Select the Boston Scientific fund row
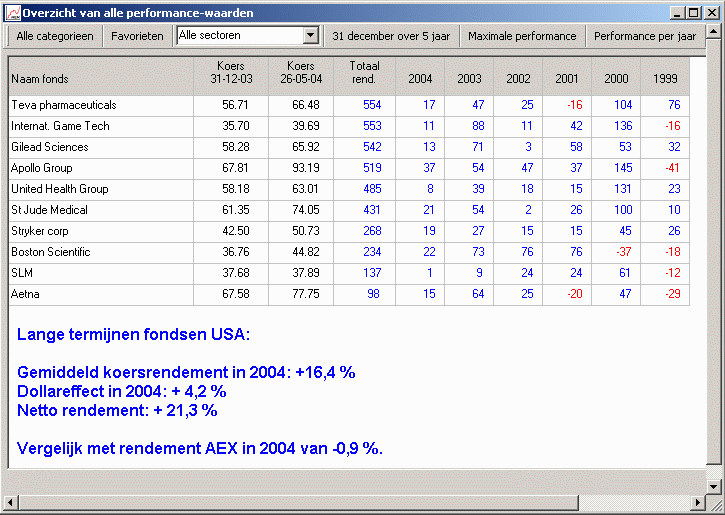The width and height of the screenshot is (725, 515). pyautogui.click(x=50, y=252)
